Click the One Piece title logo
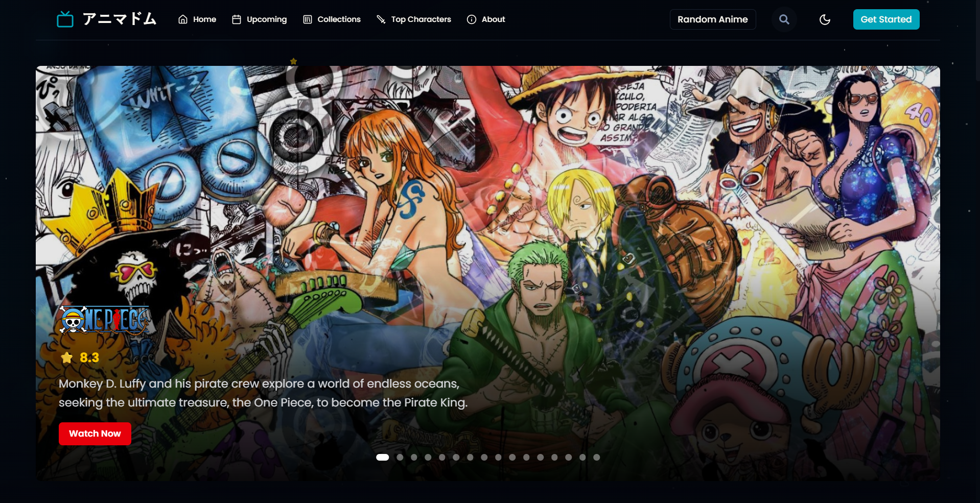 pos(105,320)
